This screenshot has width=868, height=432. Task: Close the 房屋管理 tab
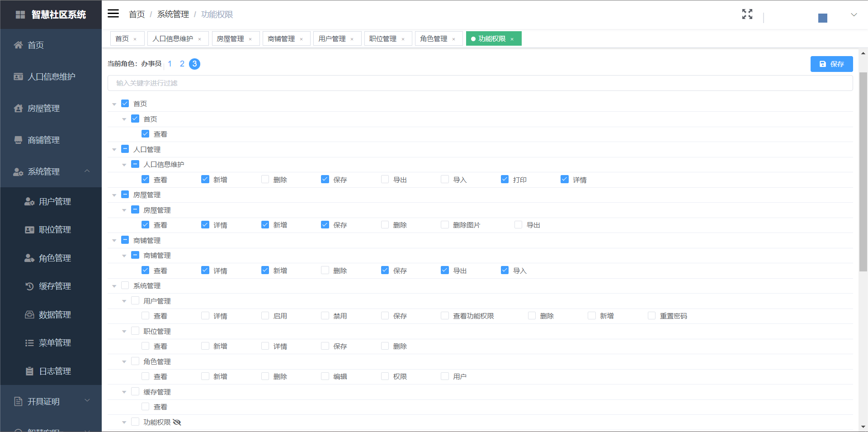pos(250,39)
